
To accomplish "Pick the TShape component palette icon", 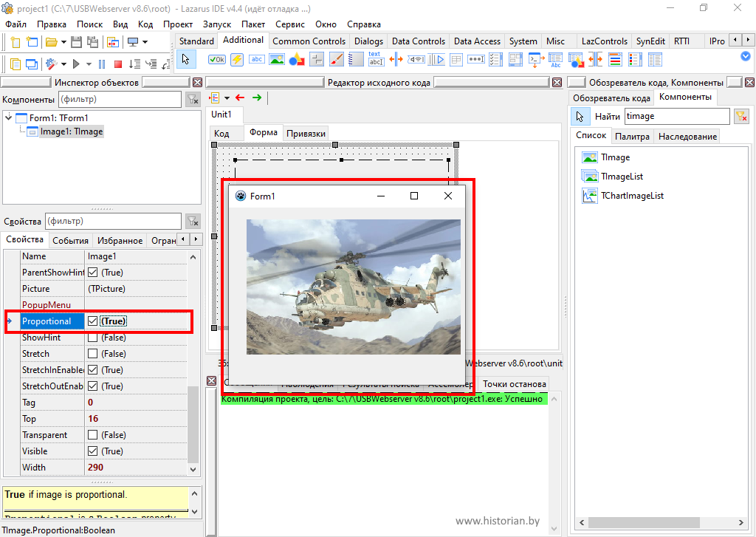I will pyautogui.click(x=297, y=60).
